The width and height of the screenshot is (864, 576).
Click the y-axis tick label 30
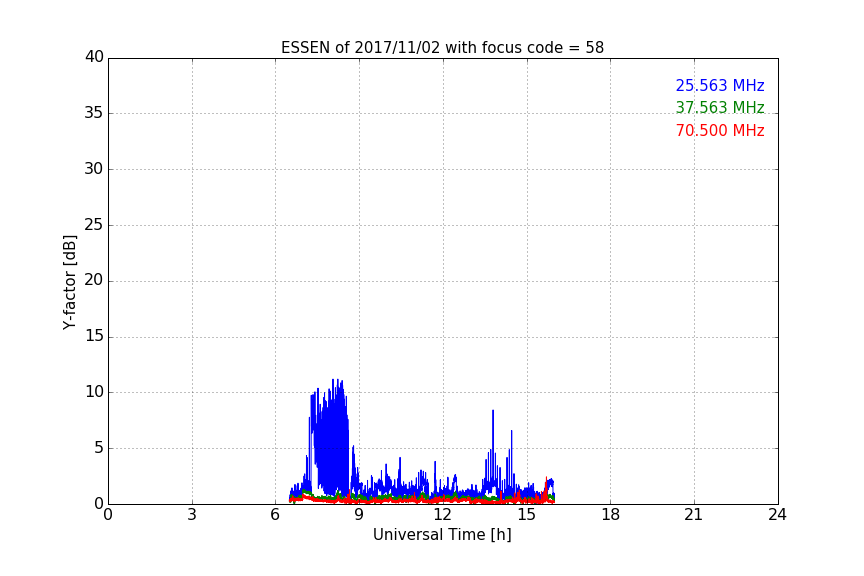tap(94, 169)
